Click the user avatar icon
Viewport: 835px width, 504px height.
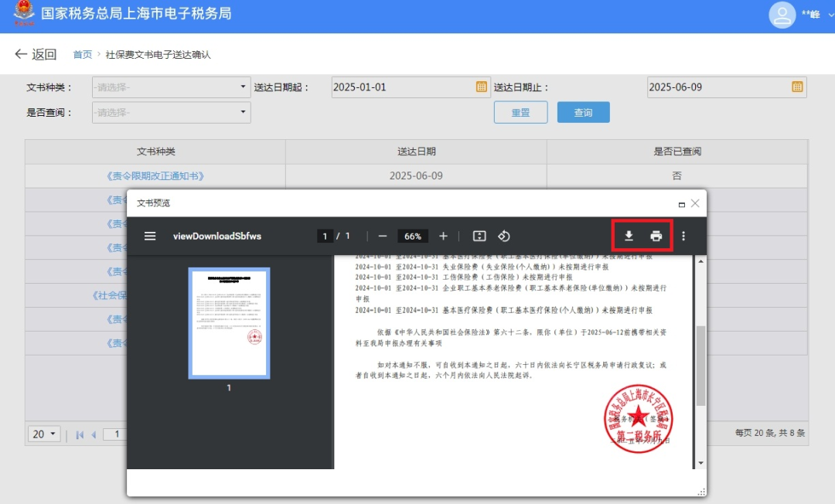click(782, 15)
